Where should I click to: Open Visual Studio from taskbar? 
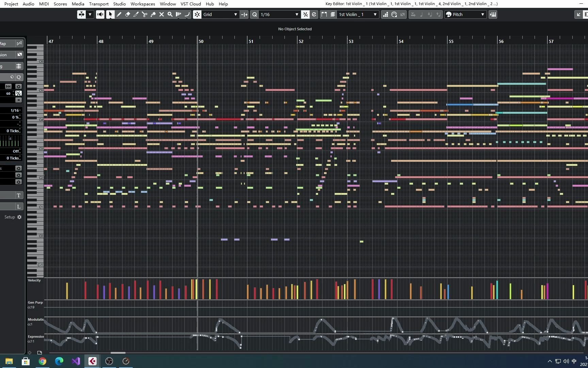[76, 361]
